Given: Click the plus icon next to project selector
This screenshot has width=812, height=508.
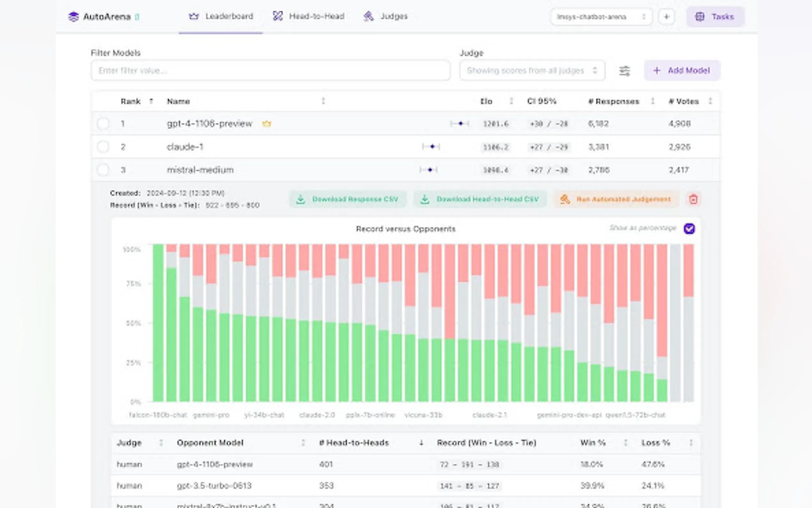Looking at the screenshot, I should pos(666,16).
